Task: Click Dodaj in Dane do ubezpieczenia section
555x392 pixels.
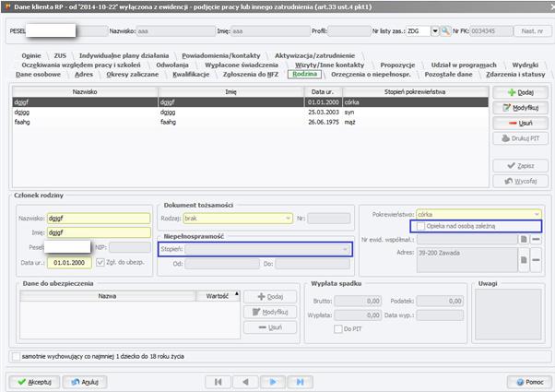Action: pos(270,297)
